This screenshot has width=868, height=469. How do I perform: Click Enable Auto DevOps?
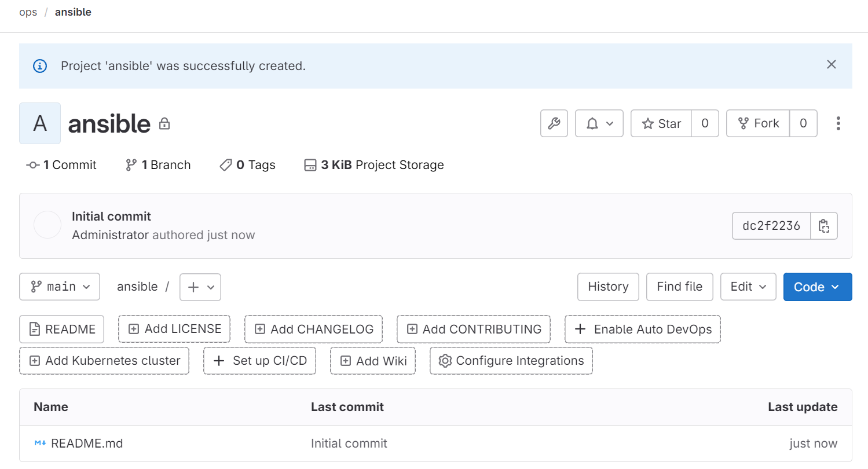pos(643,329)
